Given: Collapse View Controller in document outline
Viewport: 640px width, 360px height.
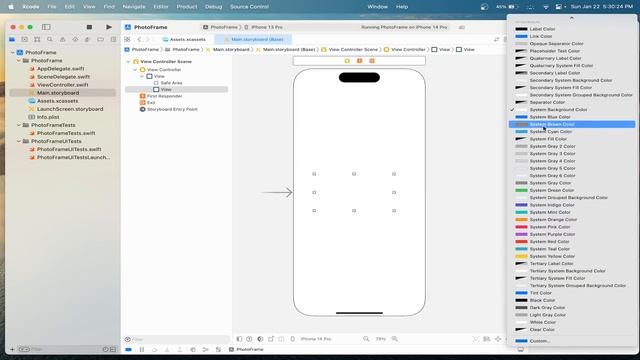Looking at the screenshot, I should click(x=135, y=70).
